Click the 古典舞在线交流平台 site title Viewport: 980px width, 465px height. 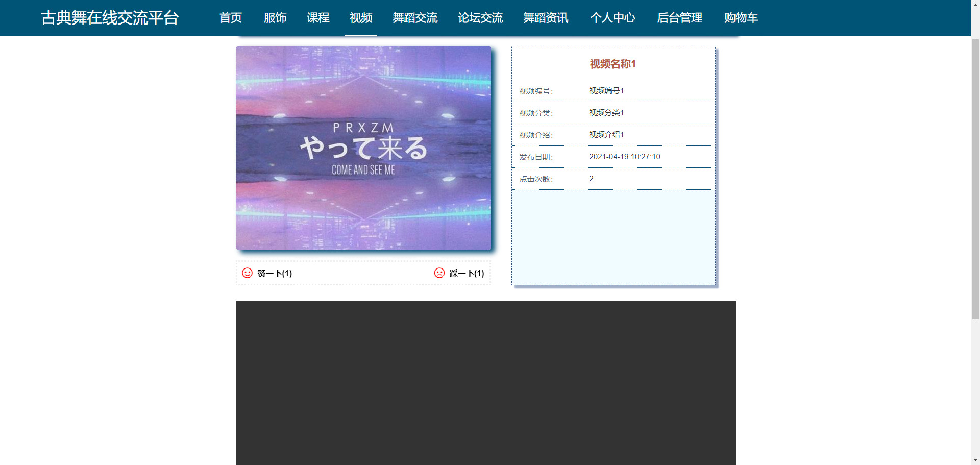(110, 18)
